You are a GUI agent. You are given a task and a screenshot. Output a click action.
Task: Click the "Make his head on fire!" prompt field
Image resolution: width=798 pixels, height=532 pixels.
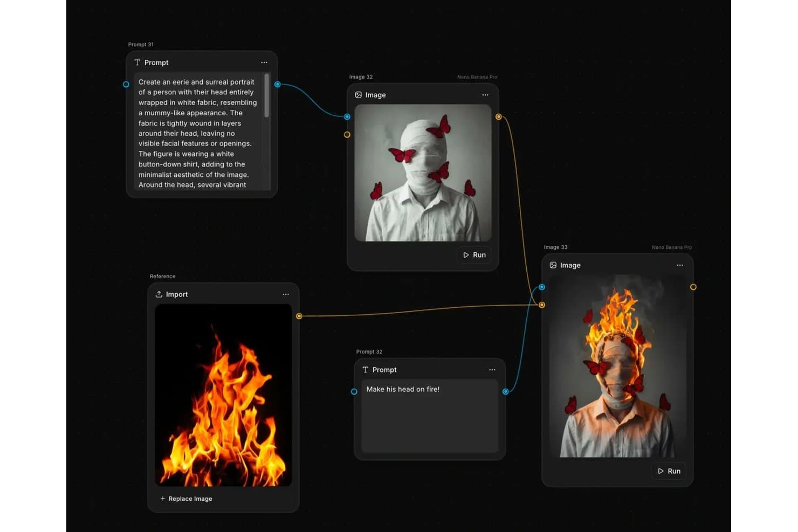tap(430, 416)
